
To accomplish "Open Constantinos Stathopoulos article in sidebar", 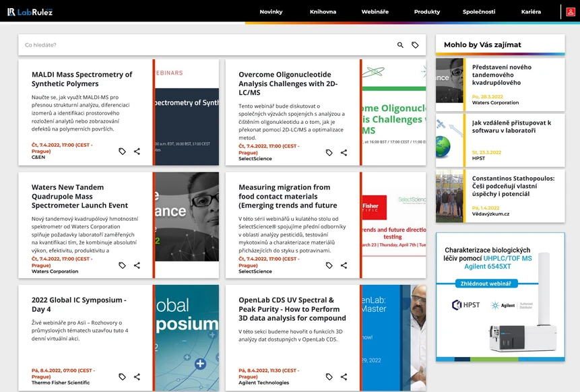I will pos(513,186).
